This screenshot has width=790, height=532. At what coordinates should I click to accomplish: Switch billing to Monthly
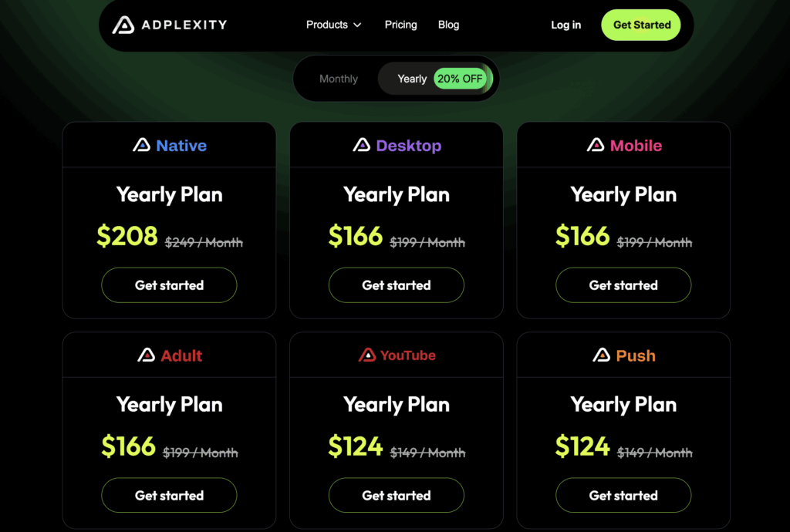339,78
